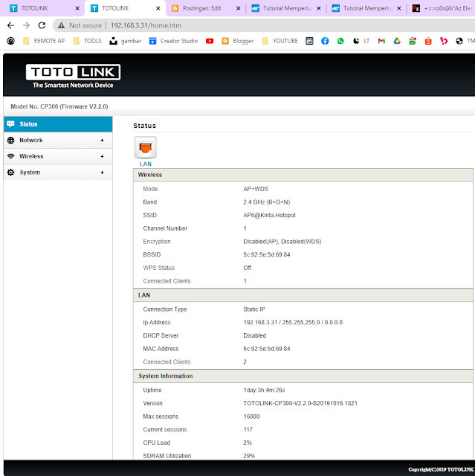Image resolution: width=475 pixels, height=476 pixels.
Task: Reload the router status page
Action: (x=42, y=25)
